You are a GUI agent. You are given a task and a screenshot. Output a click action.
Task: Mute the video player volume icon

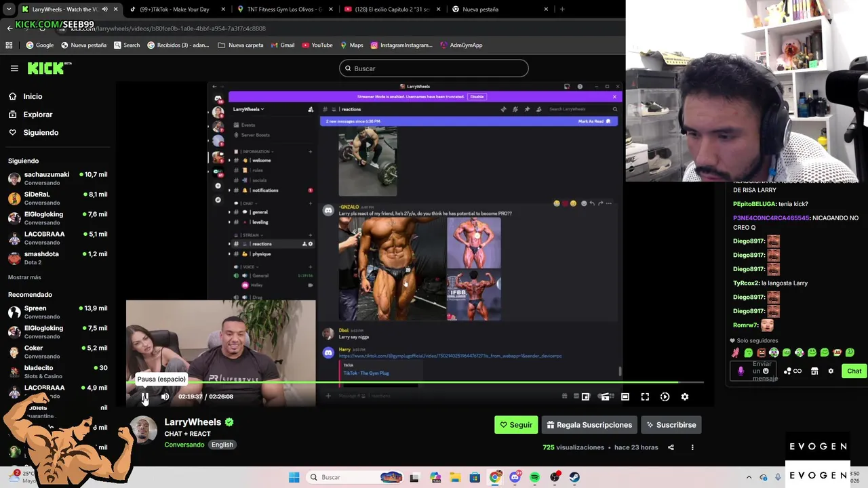(x=165, y=397)
